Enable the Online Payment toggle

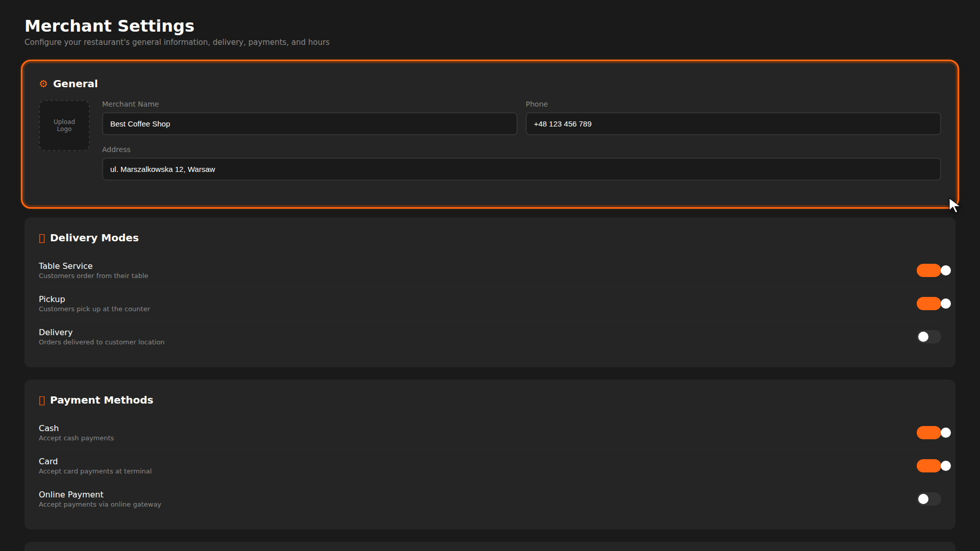[928, 499]
